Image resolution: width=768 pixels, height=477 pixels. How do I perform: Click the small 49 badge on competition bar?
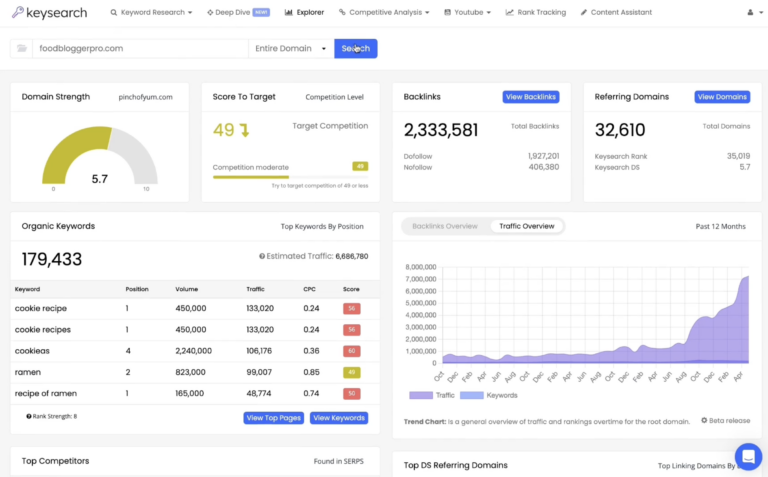(x=360, y=167)
